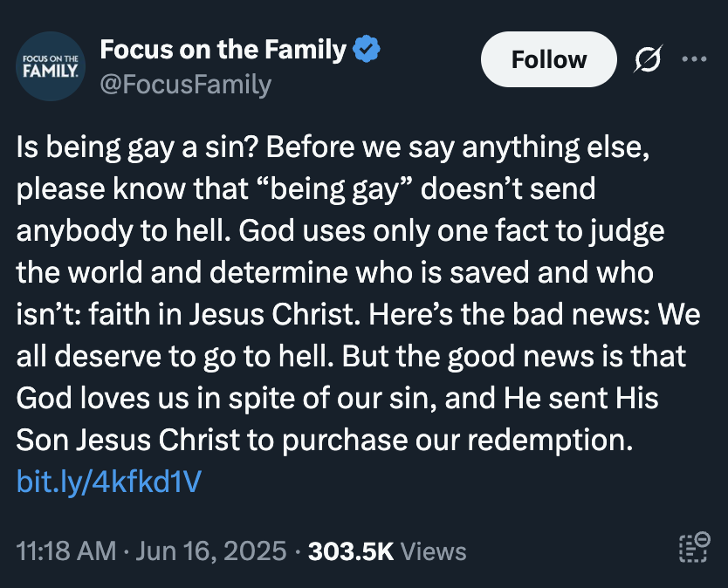728x588 pixels.
Task: Click the 303.5K view count number
Action: pos(351,551)
